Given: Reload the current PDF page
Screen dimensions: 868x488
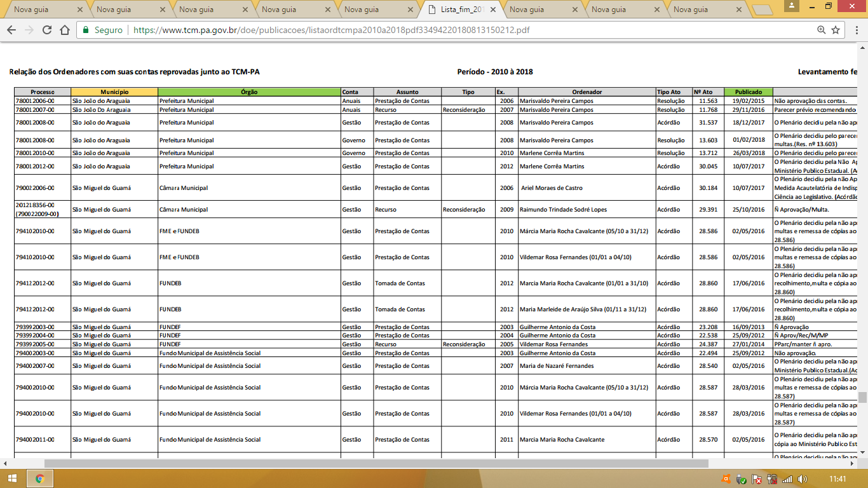Looking at the screenshot, I should click(47, 30).
